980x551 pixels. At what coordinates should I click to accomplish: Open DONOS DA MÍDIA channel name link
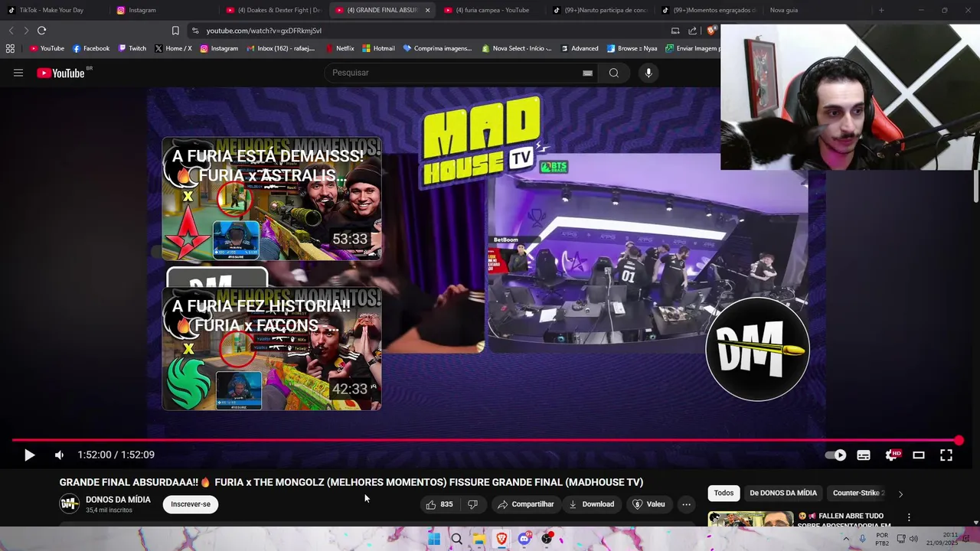click(118, 500)
